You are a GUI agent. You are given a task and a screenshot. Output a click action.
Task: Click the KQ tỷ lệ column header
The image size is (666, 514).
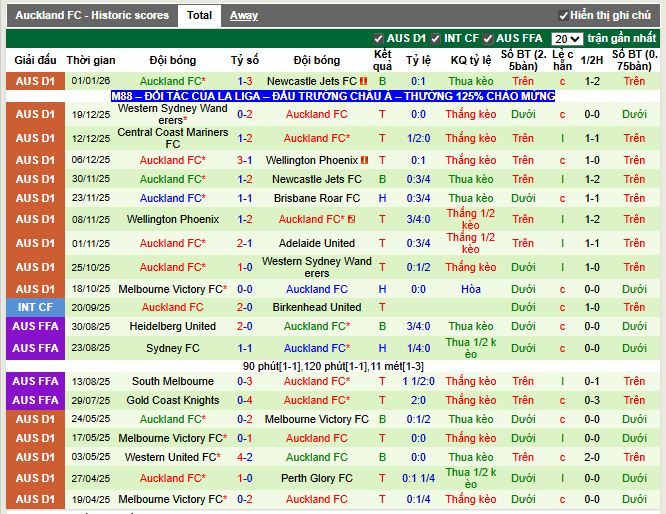(x=471, y=60)
